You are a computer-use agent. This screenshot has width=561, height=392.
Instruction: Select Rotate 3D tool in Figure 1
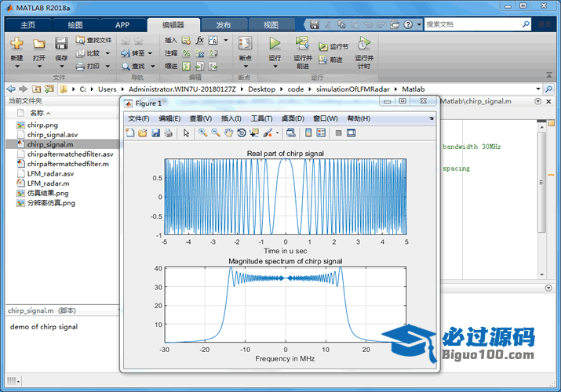(x=242, y=133)
